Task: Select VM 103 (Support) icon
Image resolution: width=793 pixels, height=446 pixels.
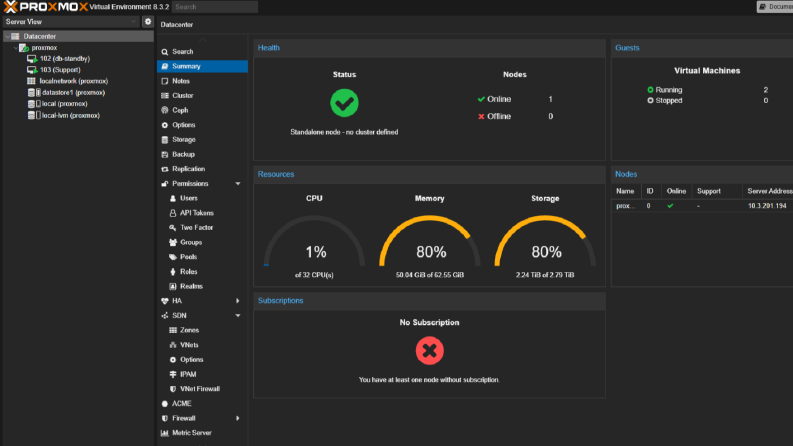Action: point(32,70)
